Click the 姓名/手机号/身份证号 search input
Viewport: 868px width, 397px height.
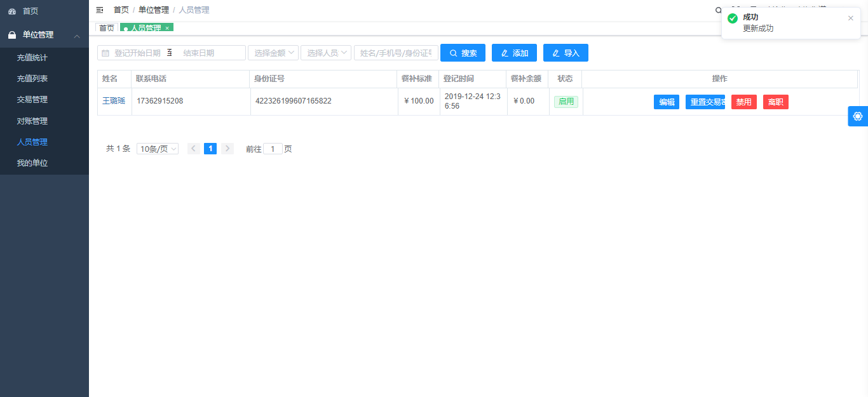[x=395, y=53]
